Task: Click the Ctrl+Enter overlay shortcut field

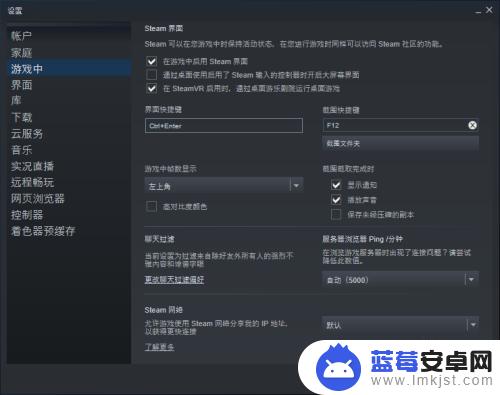Action: pos(224,126)
